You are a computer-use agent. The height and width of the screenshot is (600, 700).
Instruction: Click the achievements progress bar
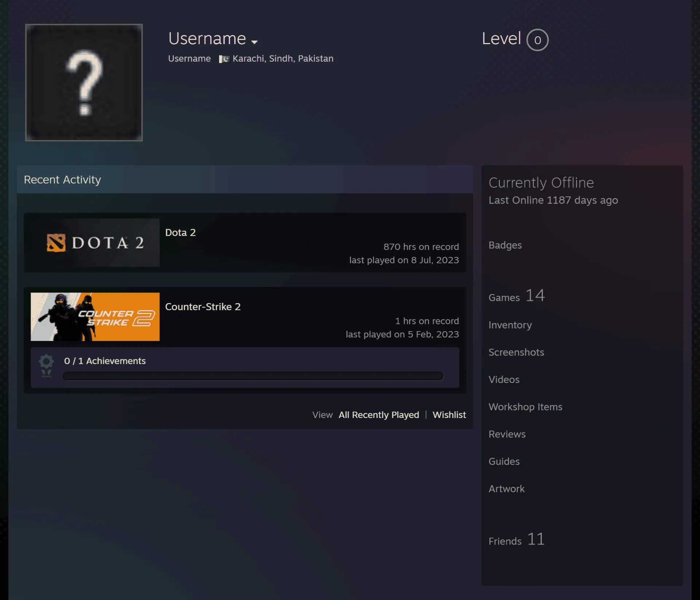pyautogui.click(x=253, y=376)
